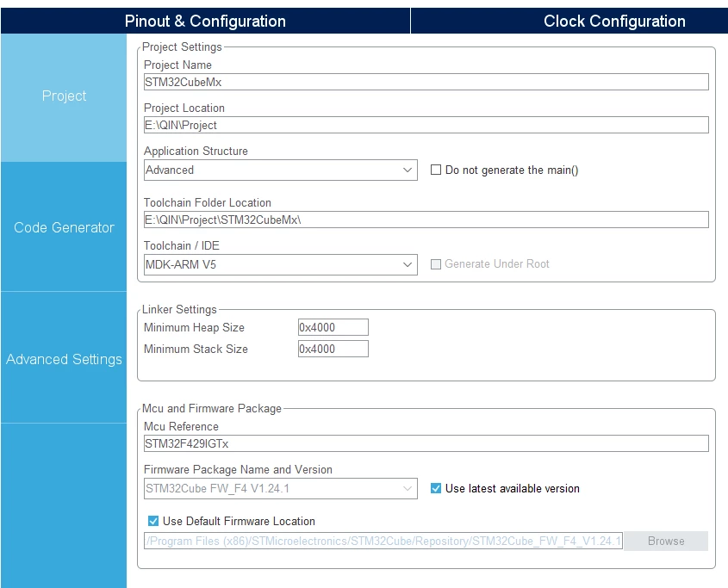
Task: Click the Browse firmware location button
Action: click(x=666, y=542)
